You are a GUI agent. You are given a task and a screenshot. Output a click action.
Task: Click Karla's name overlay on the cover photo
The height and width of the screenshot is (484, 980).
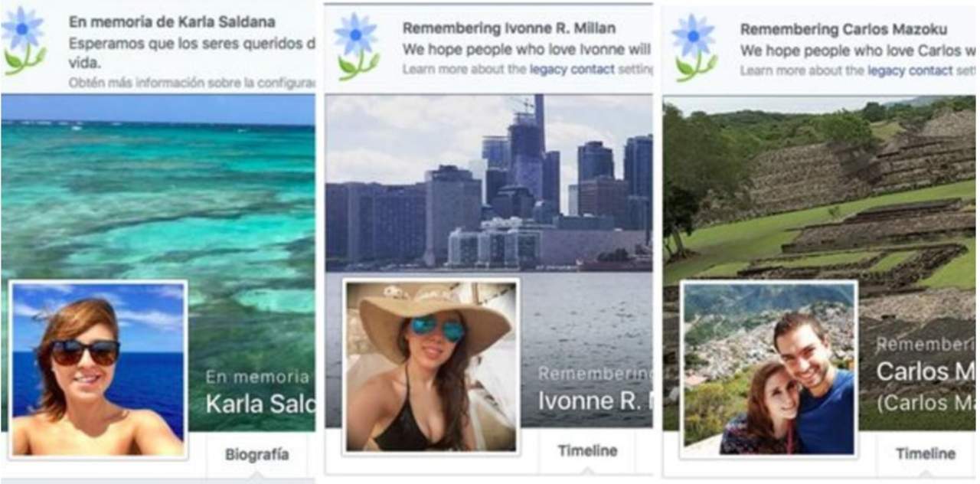(x=260, y=404)
